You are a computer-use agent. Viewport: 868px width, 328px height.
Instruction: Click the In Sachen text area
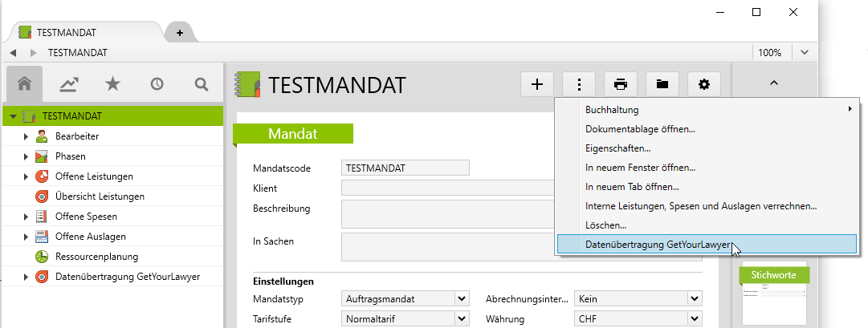pos(448,247)
